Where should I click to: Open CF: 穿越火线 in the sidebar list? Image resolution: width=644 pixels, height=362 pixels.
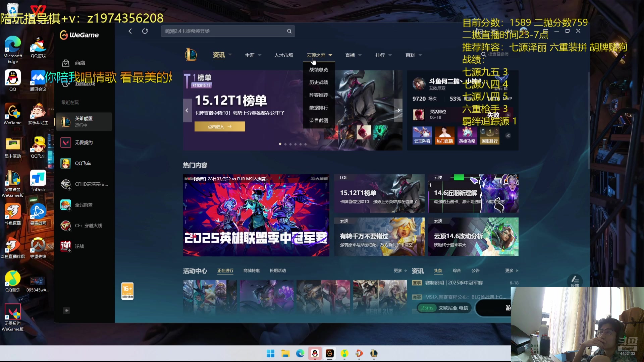pos(84,226)
